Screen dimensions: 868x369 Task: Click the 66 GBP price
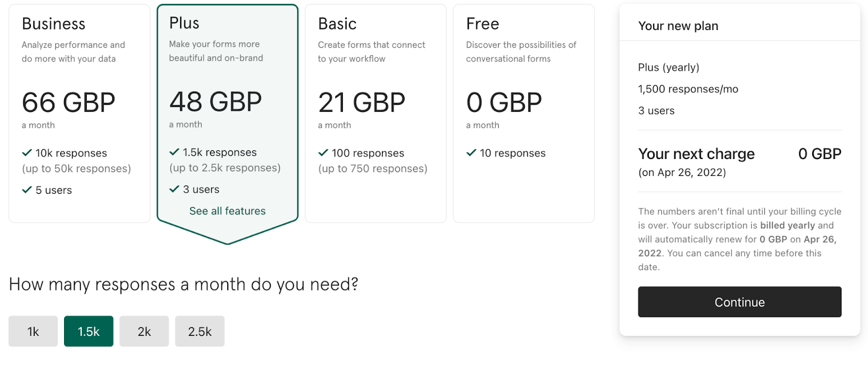click(68, 102)
